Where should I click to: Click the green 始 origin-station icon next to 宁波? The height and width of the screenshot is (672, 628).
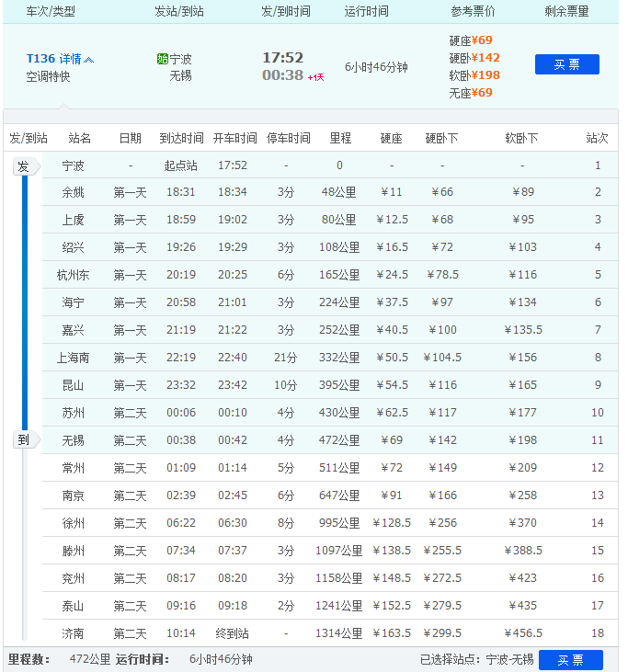(x=163, y=59)
